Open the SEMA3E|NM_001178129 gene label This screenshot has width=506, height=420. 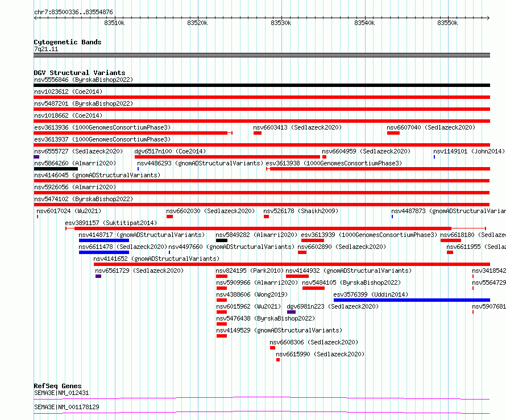pyautogui.click(x=67, y=407)
